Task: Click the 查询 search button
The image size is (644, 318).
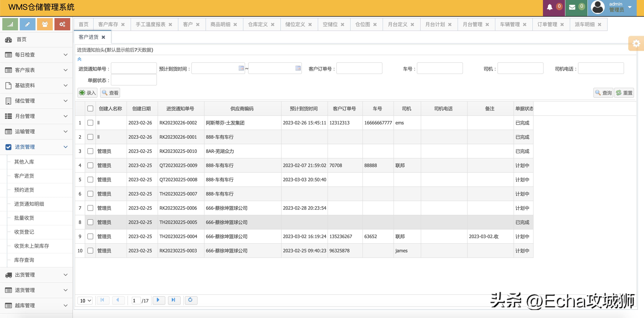Action: (x=603, y=93)
